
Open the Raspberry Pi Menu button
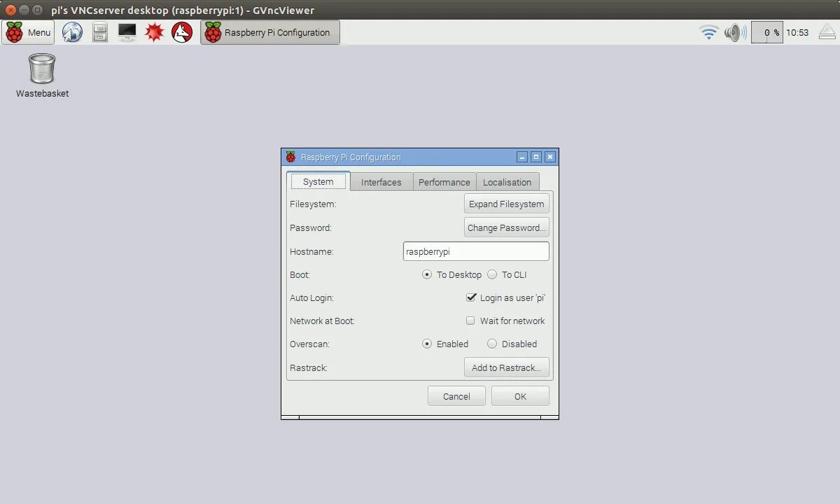28,32
